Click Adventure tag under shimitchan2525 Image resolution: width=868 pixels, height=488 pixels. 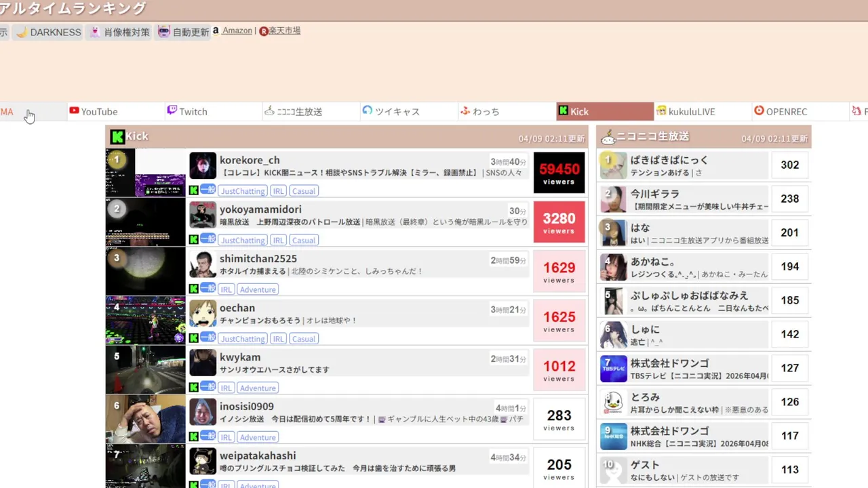click(x=258, y=289)
